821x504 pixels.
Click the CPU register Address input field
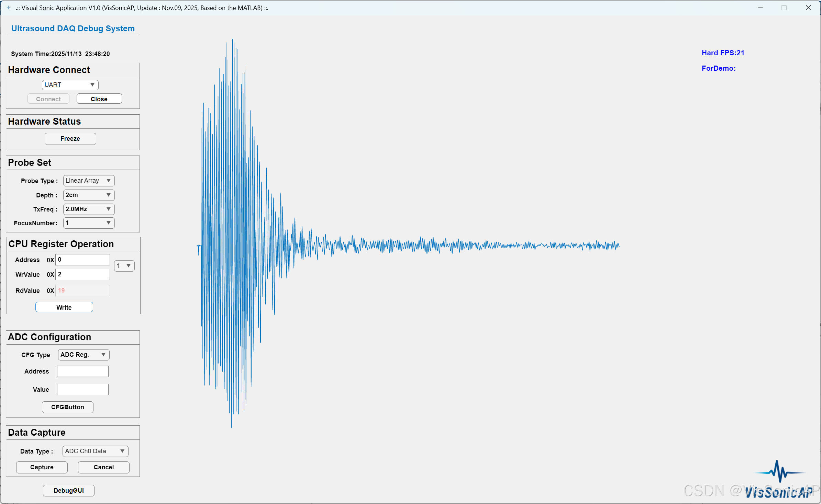point(82,260)
